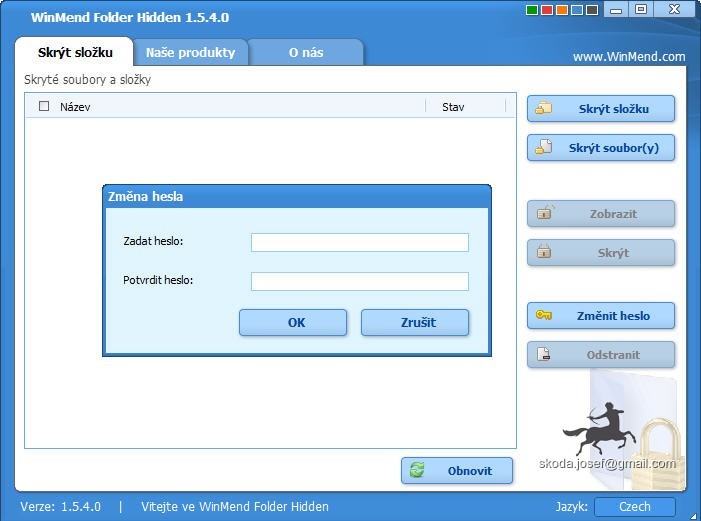Click the Jazyk: label
Viewport: 701px width, 521px height.
tap(571, 507)
